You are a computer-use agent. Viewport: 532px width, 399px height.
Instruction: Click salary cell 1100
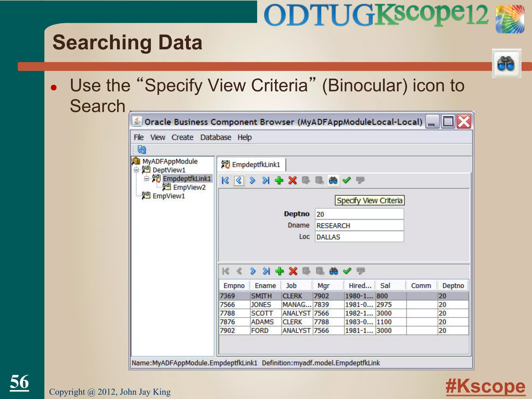pos(391,322)
